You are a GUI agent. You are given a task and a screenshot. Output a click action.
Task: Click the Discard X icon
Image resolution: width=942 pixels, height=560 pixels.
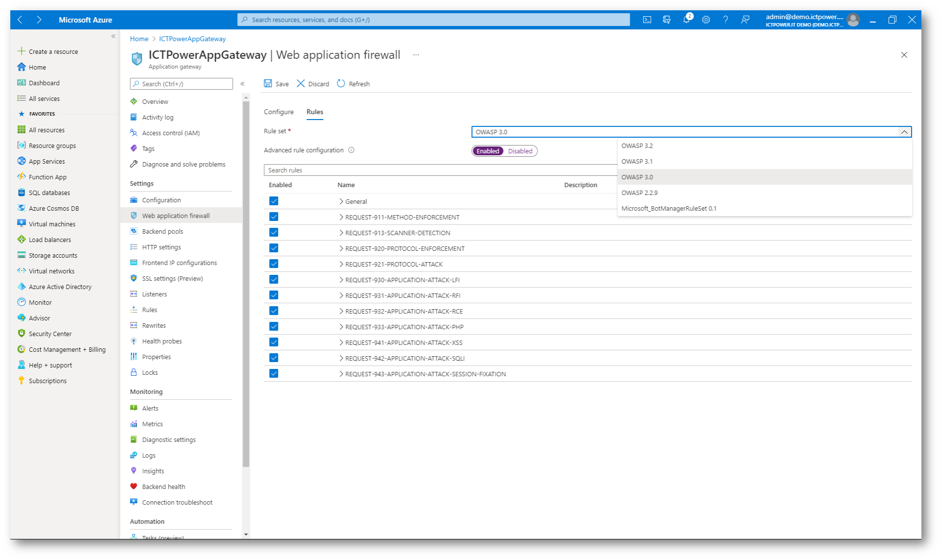[x=301, y=83]
